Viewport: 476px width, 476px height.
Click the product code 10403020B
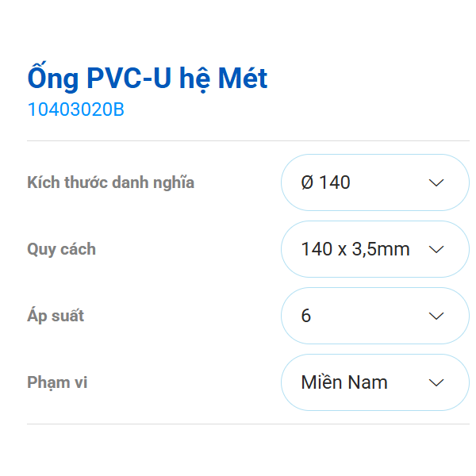coord(75,110)
